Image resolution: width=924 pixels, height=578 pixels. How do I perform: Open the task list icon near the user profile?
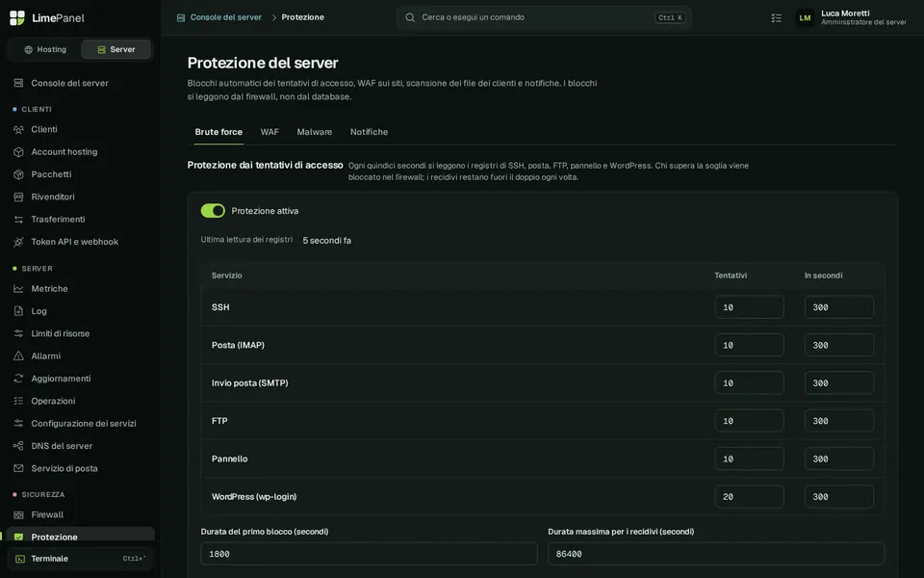[776, 17]
